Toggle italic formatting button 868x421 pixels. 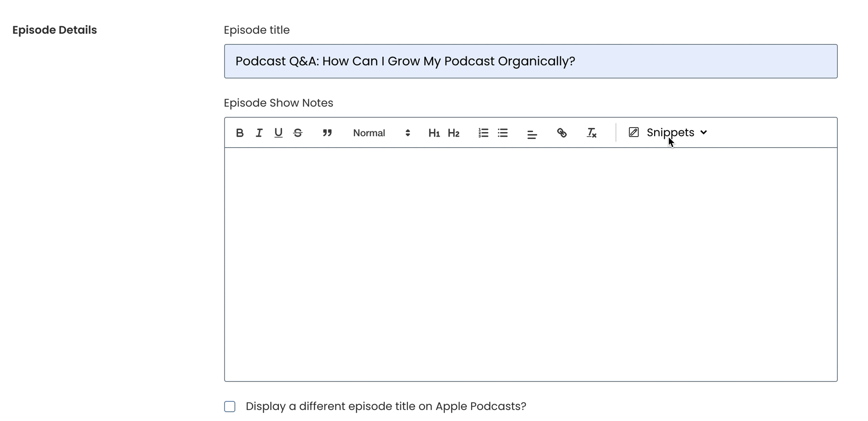pyautogui.click(x=259, y=133)
